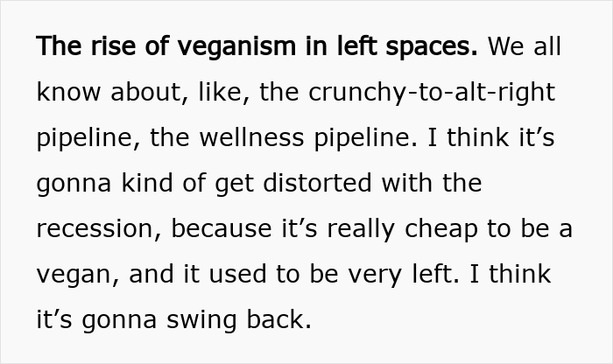The width and height of the screenshot is (613, 364).
Task: Click the word "distorted"
Action: coord(314,183)
